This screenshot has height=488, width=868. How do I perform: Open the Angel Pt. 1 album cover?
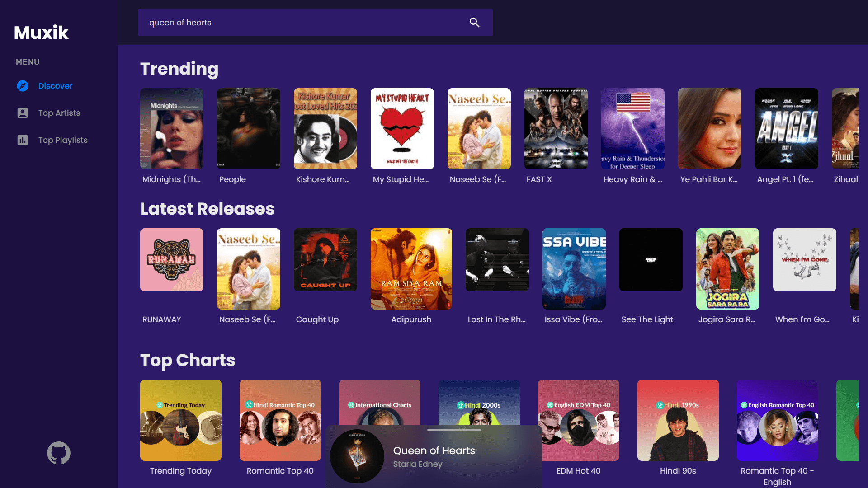[787, 129]
